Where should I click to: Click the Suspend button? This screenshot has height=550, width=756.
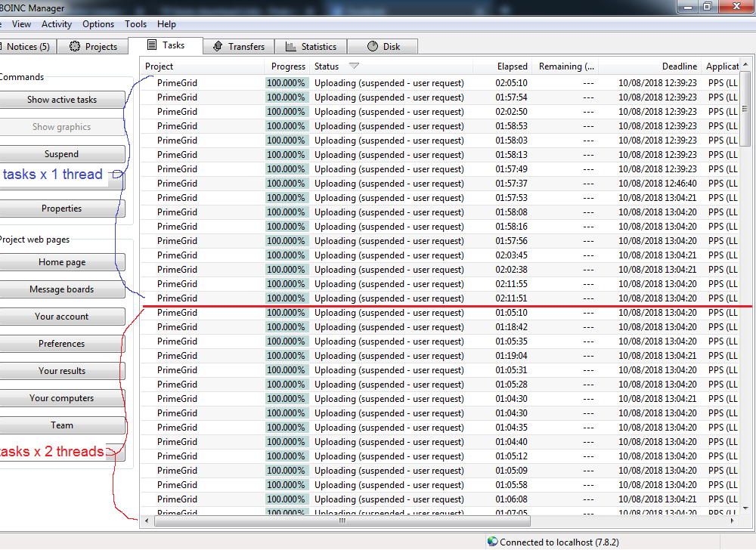[x=62, y=154]
